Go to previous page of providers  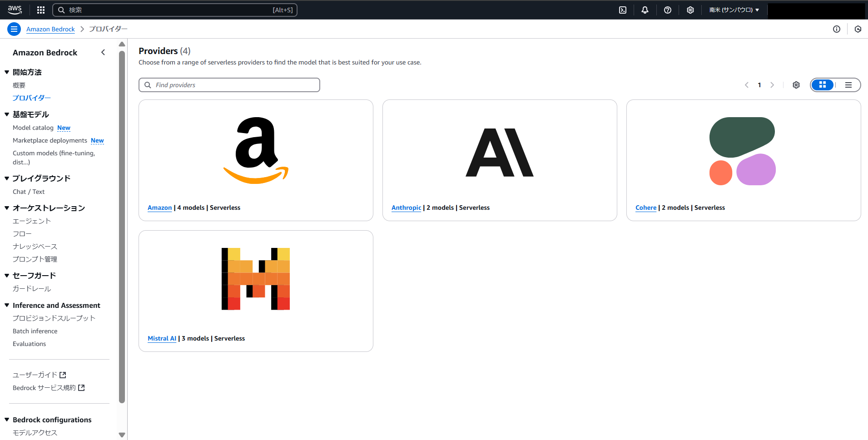click(x=747, y=85)
